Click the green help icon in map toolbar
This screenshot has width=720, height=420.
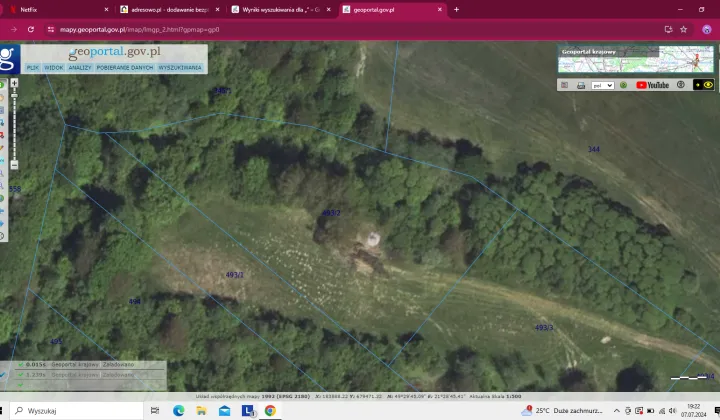(x=623, y=85)
